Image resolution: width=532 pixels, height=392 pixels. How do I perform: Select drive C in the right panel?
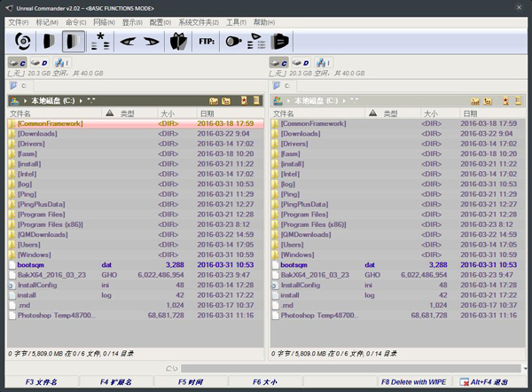coord(279,63)
